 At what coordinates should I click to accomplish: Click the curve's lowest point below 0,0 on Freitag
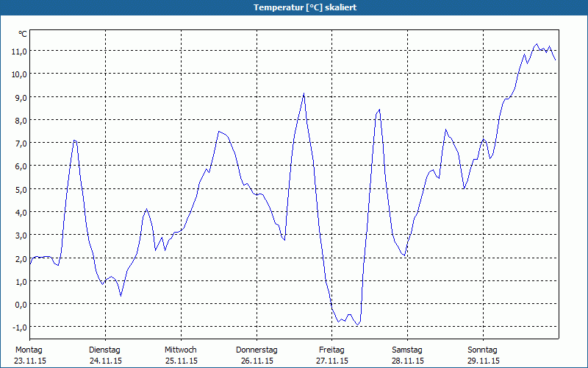tap(357, 325)
